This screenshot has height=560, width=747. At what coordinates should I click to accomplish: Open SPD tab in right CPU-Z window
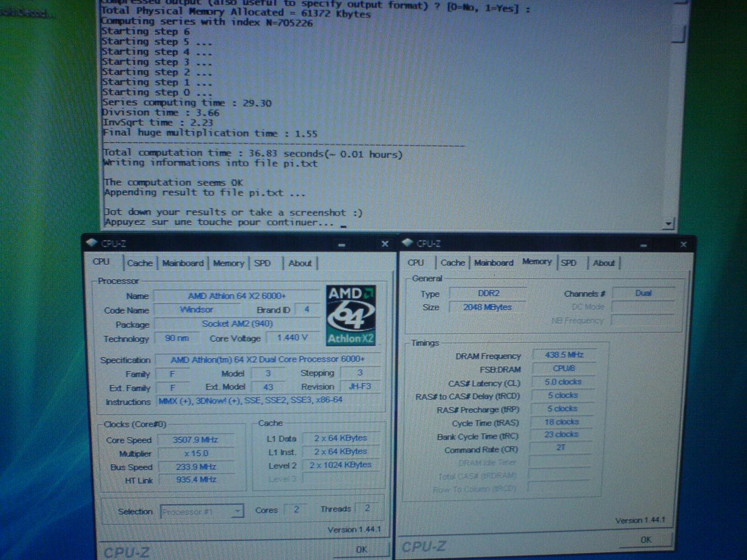[x=568, y=263]
